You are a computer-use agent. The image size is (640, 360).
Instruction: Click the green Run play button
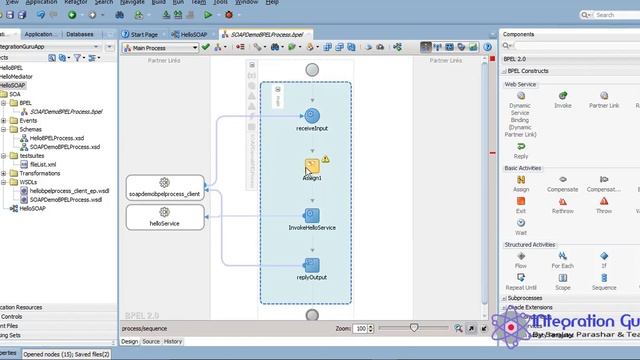click(x=208, y=15)
